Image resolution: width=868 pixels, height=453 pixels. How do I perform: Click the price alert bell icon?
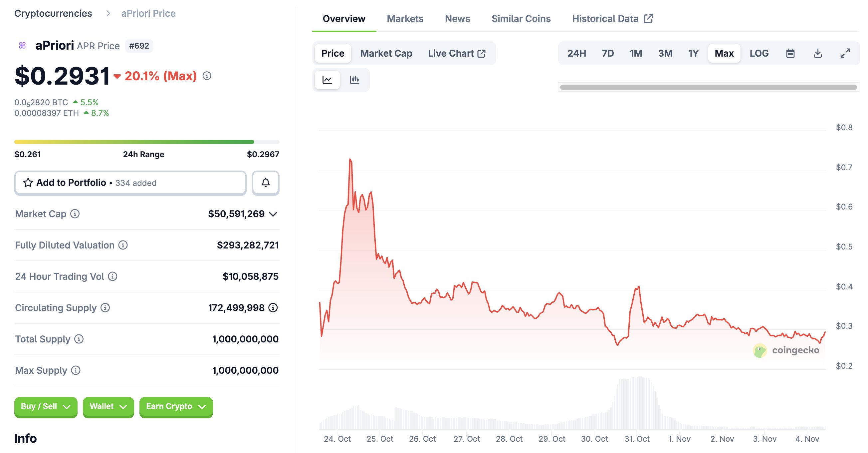pos(266,183)
